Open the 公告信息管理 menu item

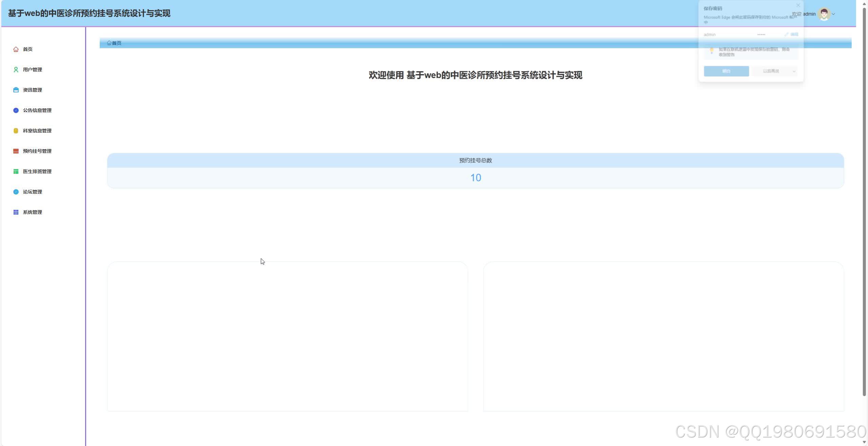click(x=37, y=110)
